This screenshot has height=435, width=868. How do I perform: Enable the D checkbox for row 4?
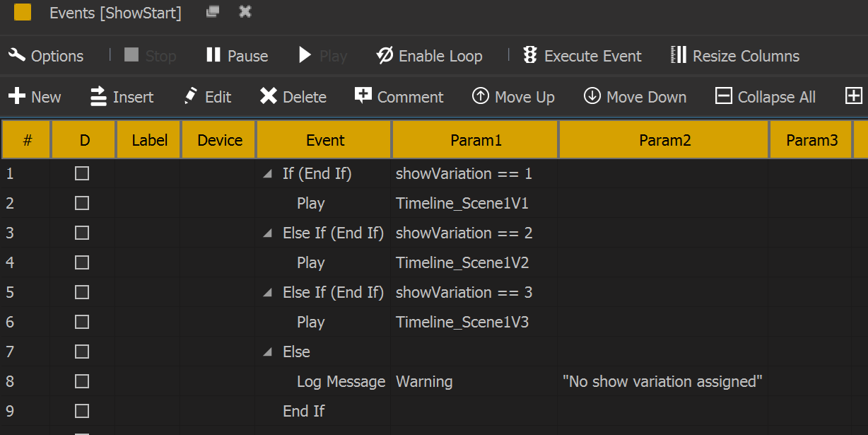click(82, 262)
